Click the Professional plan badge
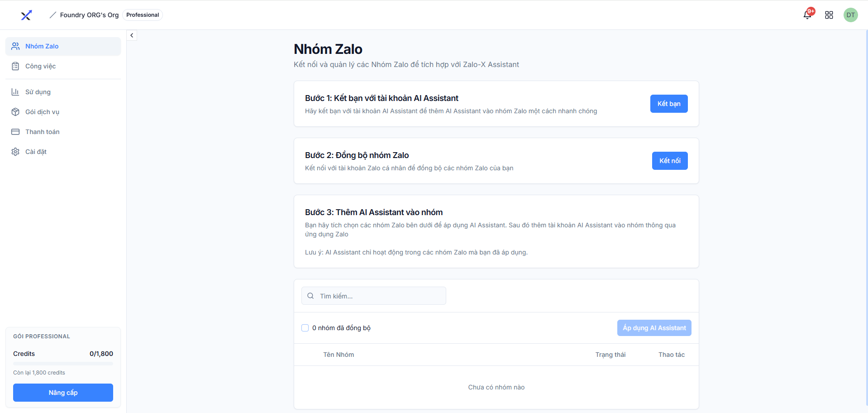Screen dimensions: 868x413 [143, 15]
